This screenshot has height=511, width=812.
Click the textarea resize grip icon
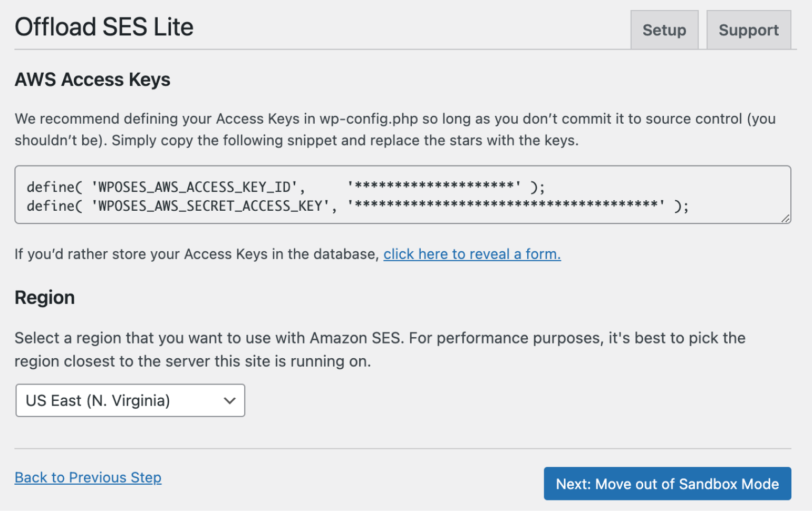click(786, 218)
